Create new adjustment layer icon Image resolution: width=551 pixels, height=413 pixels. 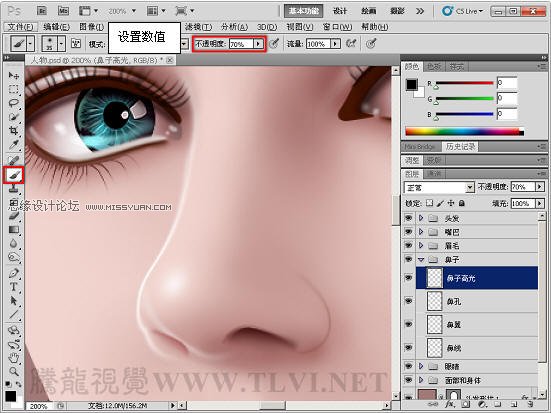pyautogui.click(x=482, y=404)
